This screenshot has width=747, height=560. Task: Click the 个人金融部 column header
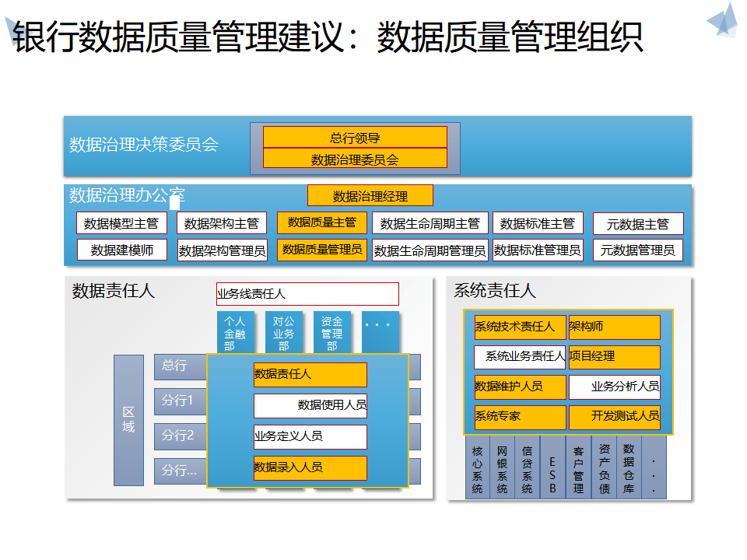[235, 332]
